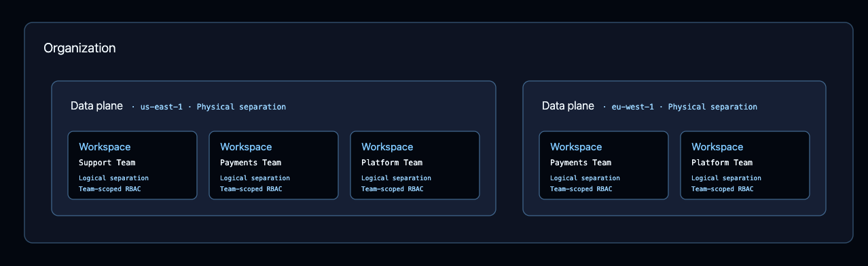Click Physical separation label for eu-west-1

712,107
